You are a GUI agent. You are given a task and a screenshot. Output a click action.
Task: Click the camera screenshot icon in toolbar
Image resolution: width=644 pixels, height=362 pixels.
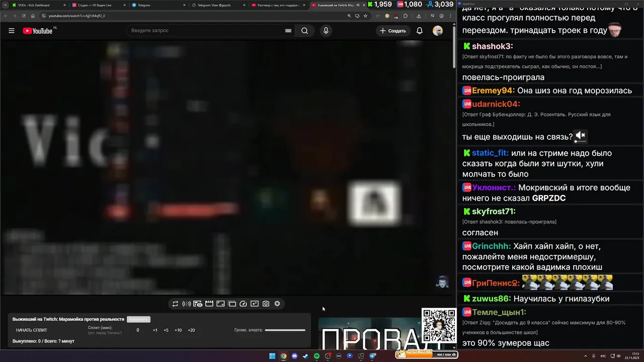click(266, 304)
